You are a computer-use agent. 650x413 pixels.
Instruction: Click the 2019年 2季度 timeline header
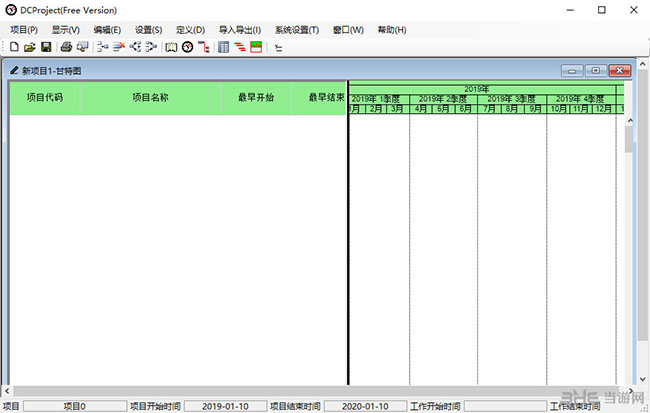point(444,99)
